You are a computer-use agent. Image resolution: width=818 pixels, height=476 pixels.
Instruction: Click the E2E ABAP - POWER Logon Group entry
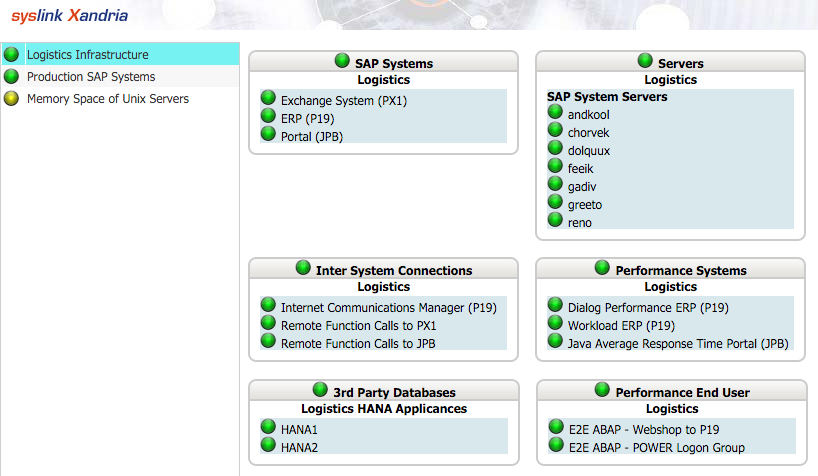point(657,448)
